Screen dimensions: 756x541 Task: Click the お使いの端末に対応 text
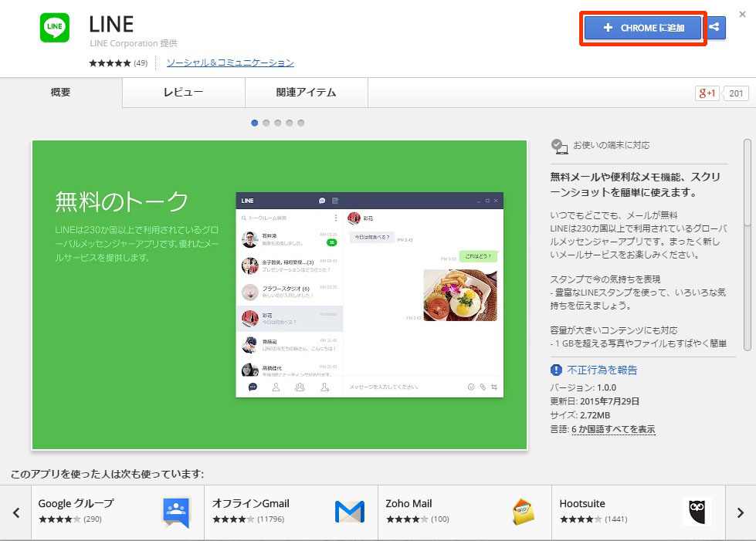tap(612, 145)
